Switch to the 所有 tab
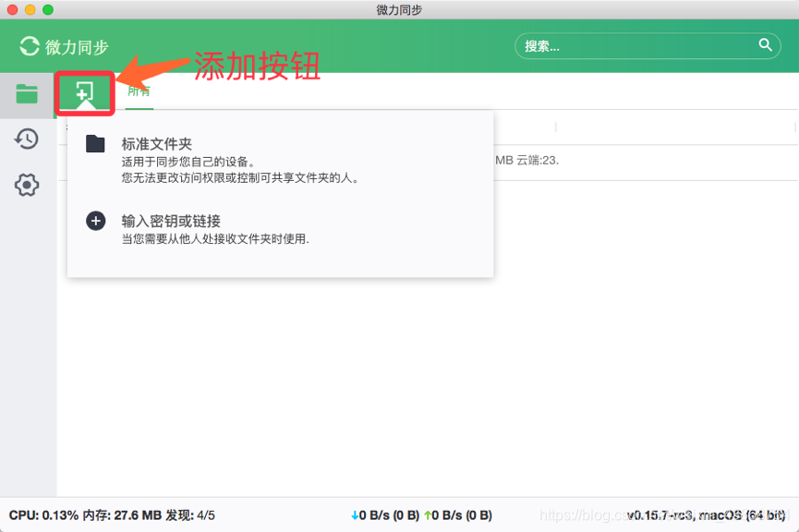 (139, 91)
